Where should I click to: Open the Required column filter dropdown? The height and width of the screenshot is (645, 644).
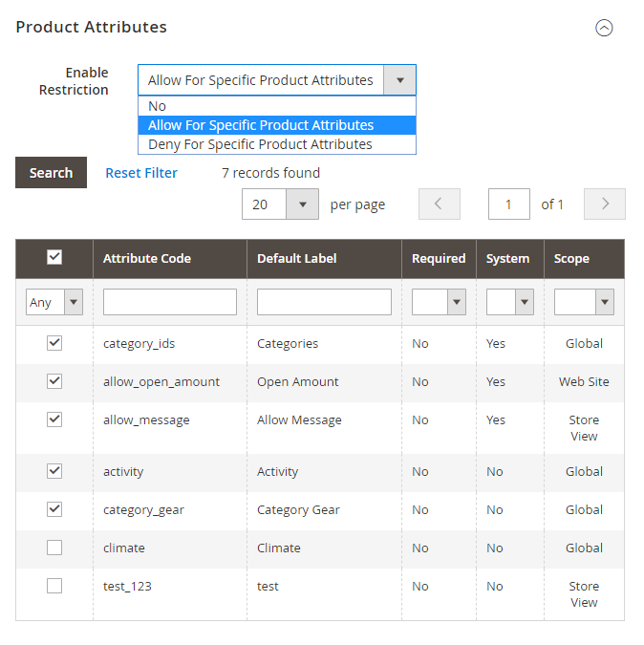(x=438, y=302)
